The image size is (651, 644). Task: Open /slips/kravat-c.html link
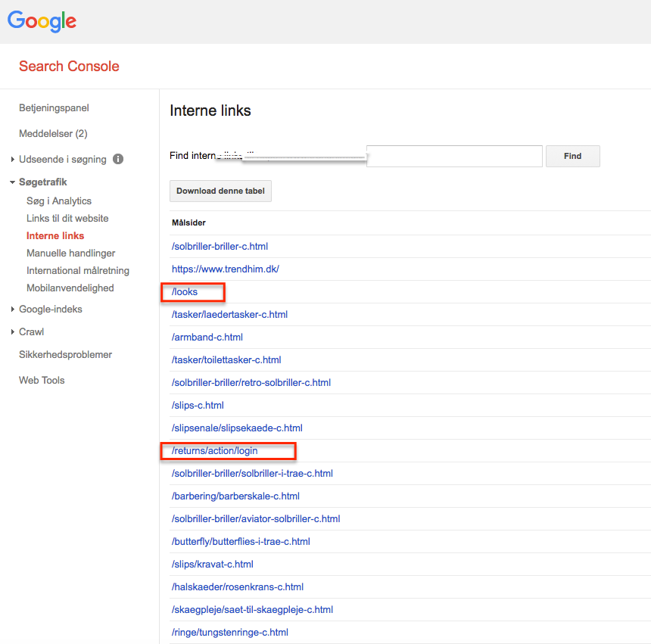pyautogui.click(x=212, y=565)
